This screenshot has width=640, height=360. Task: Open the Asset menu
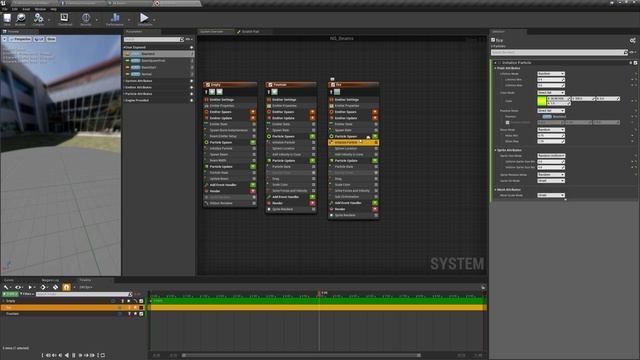click(x=26, y=9)
